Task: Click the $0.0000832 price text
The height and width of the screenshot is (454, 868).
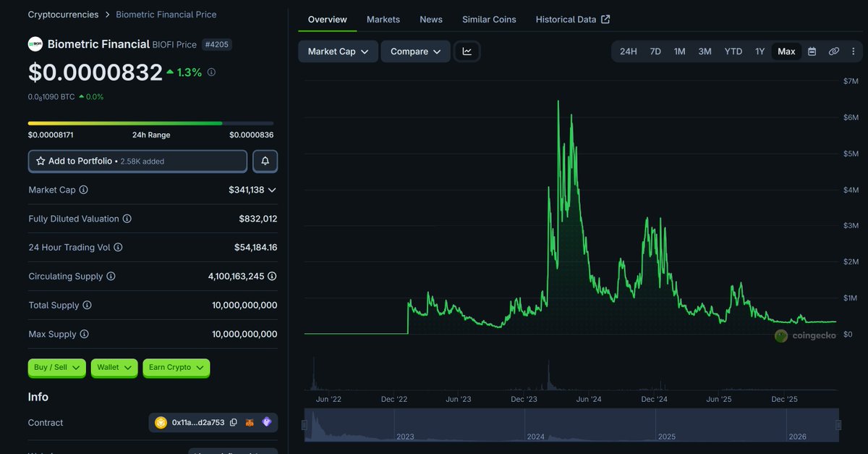Action: [x=95, y=72]
